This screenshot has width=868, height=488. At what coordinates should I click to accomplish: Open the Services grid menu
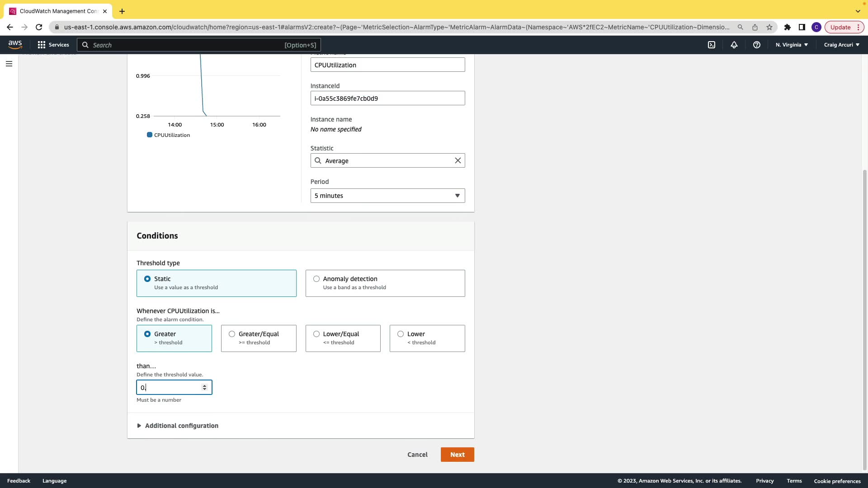pyautogui.click(x=53, y=45)
